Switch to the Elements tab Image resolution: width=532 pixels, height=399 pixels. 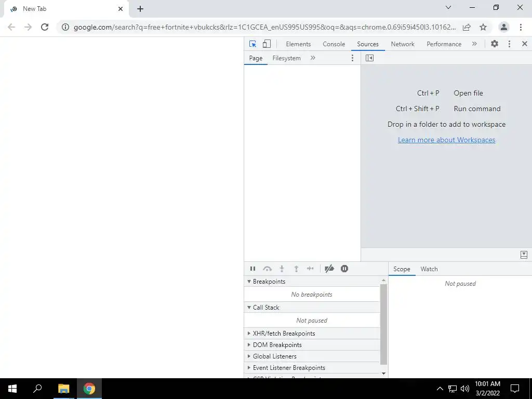pyautogui.click(x=298, y=44)
